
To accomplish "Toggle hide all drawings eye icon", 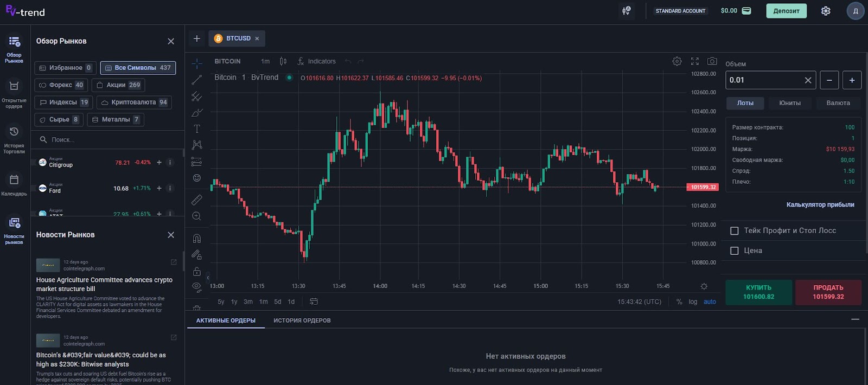I will click(x=197, y=287).
